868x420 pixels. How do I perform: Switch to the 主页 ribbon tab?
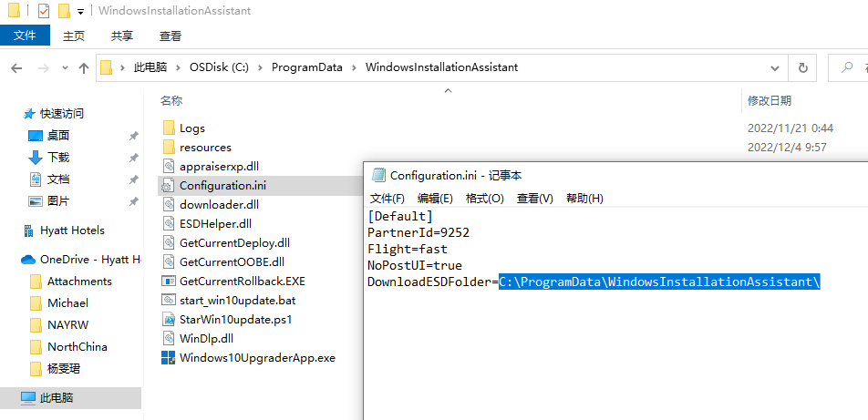74,36
